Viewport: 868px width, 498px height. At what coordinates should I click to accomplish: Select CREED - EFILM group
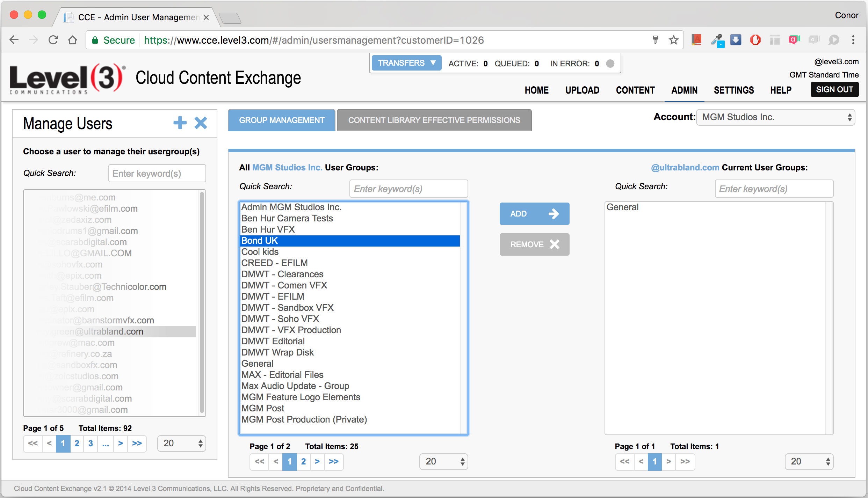click(350, 263)
